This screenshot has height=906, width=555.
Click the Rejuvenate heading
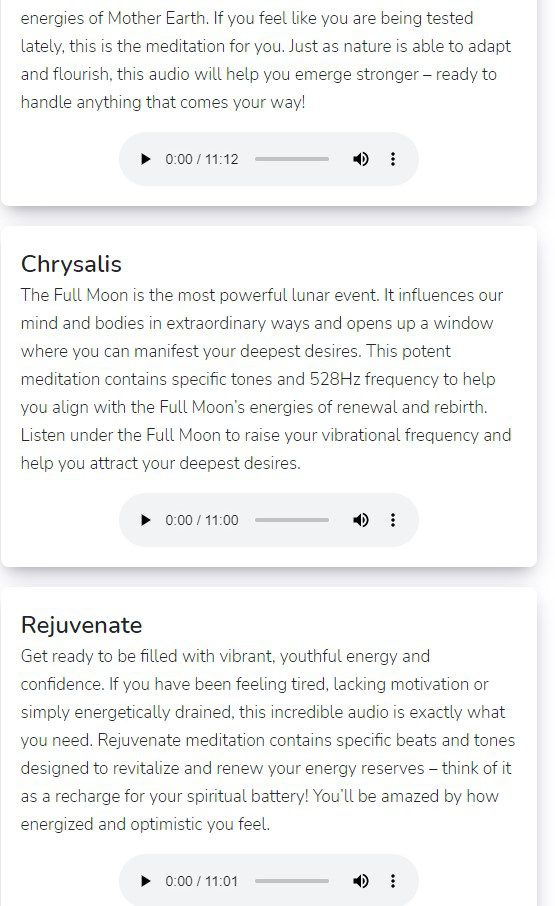[x=81, y=625]
